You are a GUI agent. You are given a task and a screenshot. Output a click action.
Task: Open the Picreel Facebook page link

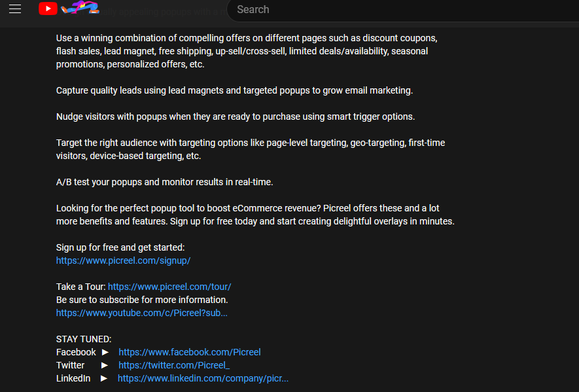[190, 352]
